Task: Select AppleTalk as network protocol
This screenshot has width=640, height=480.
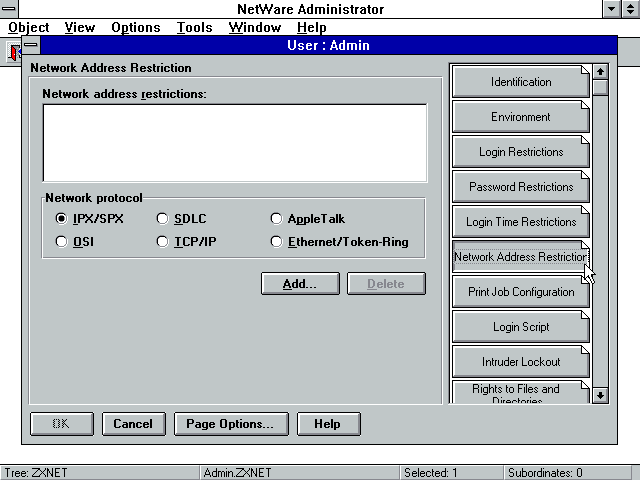Action: [308, 219]
